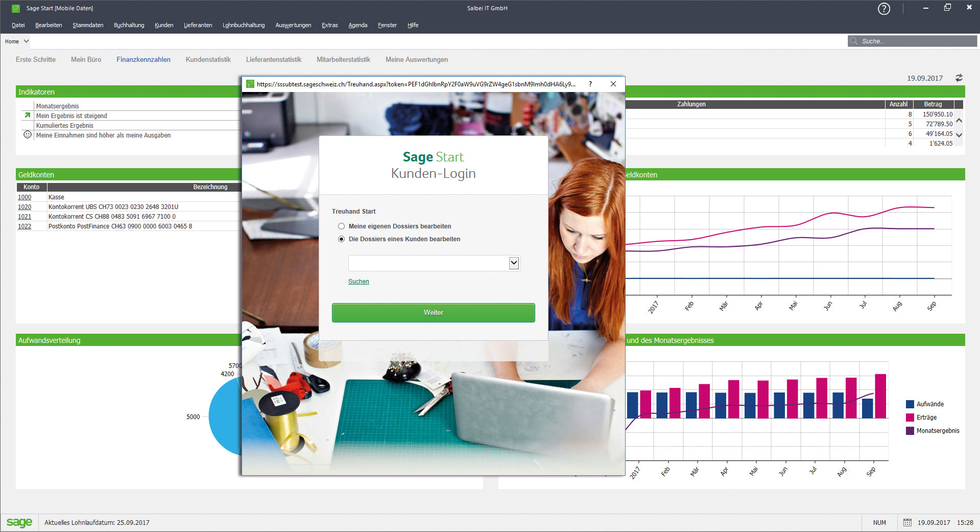Screen dimensions: 980x532
Task: Open the Buchhaltung menu
Action: [x=129, y=25]
